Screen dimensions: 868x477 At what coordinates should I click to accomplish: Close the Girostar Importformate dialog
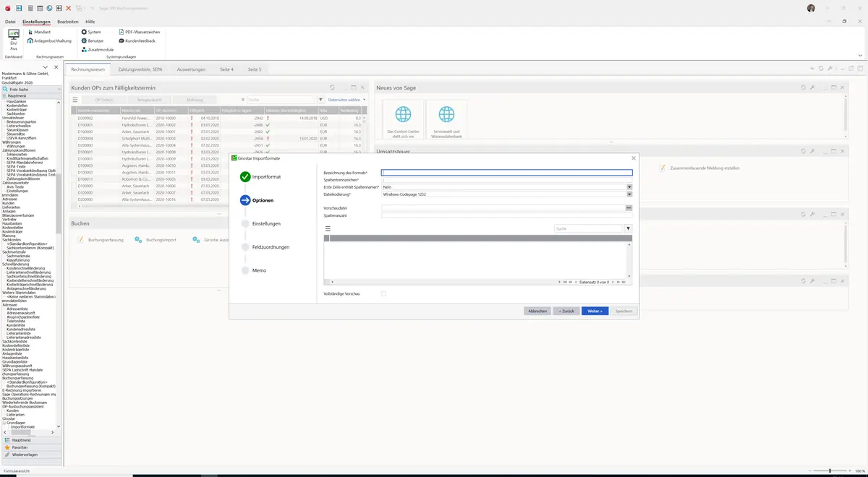[x=634, y=158]
